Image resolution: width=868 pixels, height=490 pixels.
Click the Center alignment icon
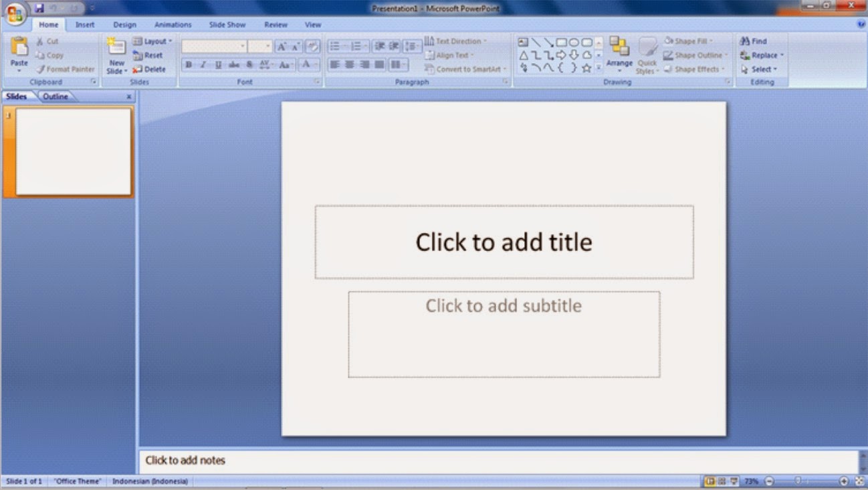(x=348, y=64)
